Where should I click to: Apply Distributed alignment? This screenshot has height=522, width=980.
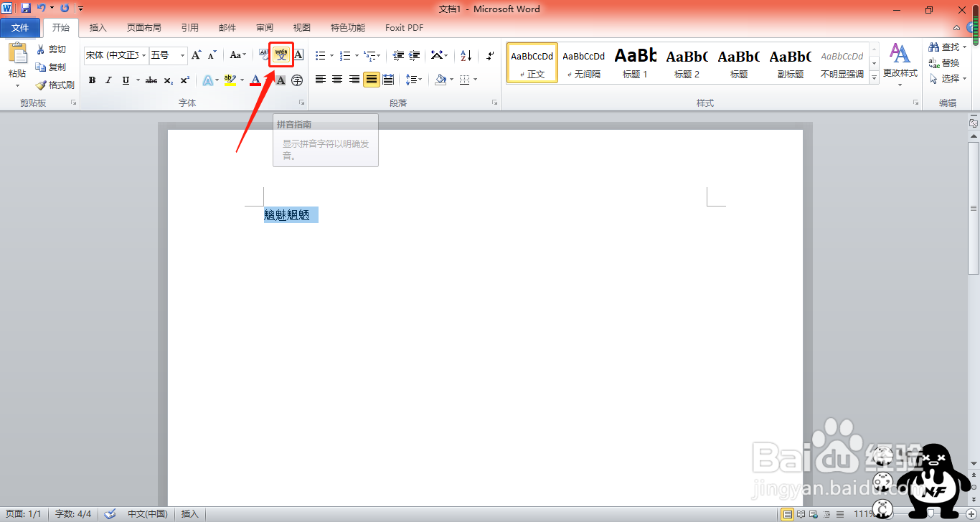coord(388,80)
